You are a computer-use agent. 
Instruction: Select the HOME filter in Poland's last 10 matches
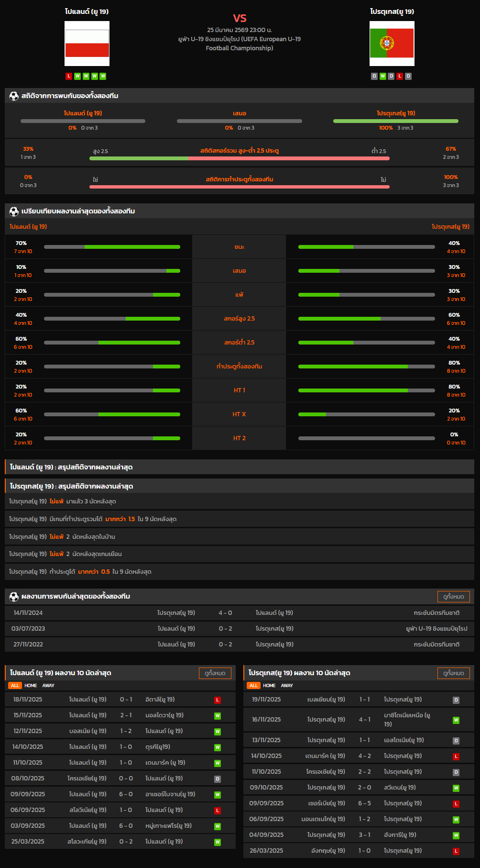pos(31,686)
